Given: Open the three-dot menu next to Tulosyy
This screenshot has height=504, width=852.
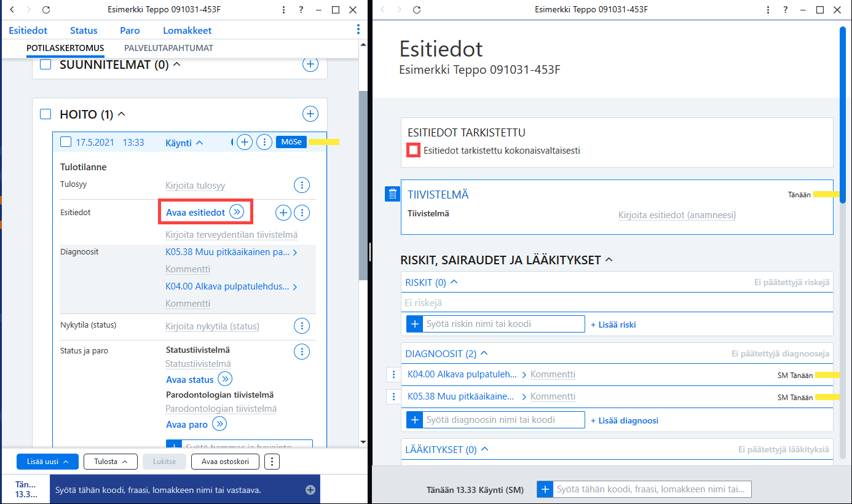Looking at the screenshot, I should 301,185.
